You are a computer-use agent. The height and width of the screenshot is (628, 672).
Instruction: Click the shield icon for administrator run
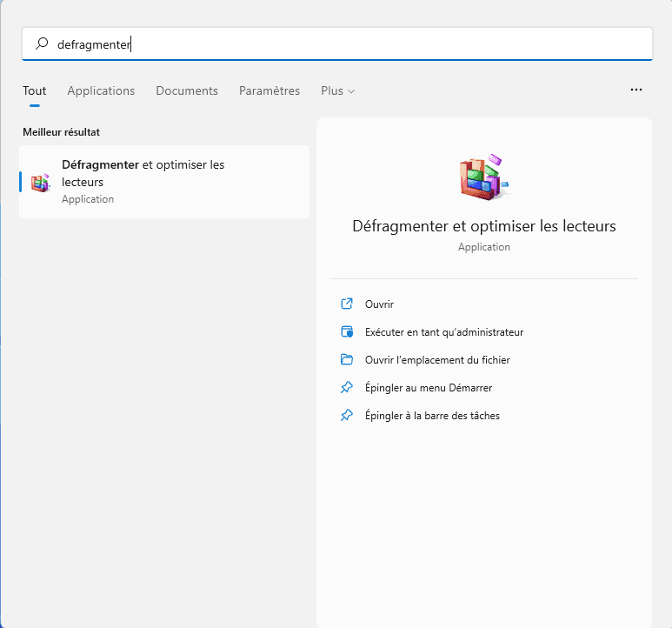[347, 332]
